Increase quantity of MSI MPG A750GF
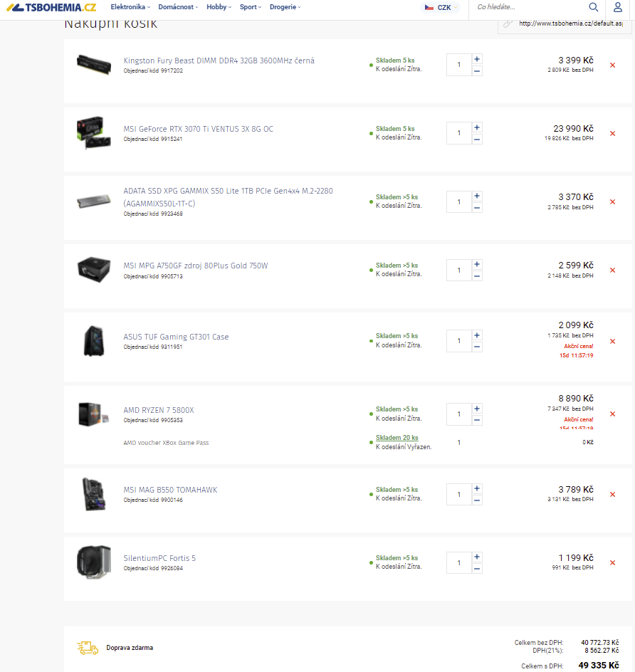 [477, 265]
